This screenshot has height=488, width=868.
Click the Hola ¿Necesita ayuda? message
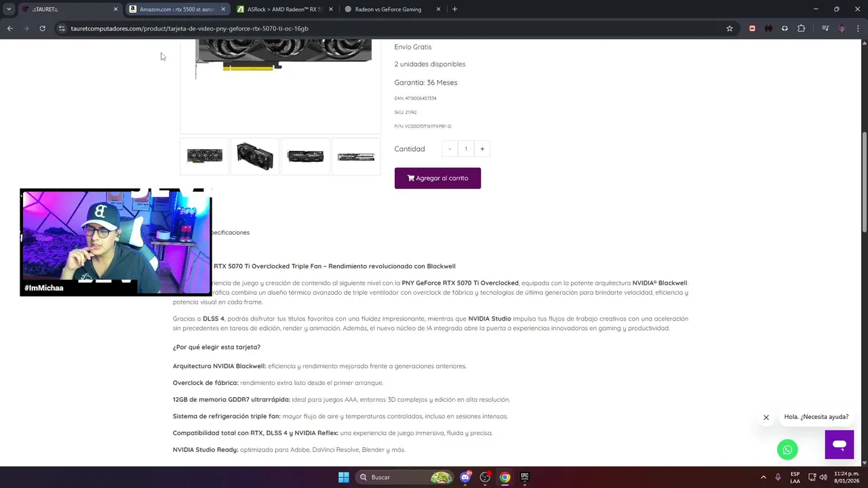816,417
